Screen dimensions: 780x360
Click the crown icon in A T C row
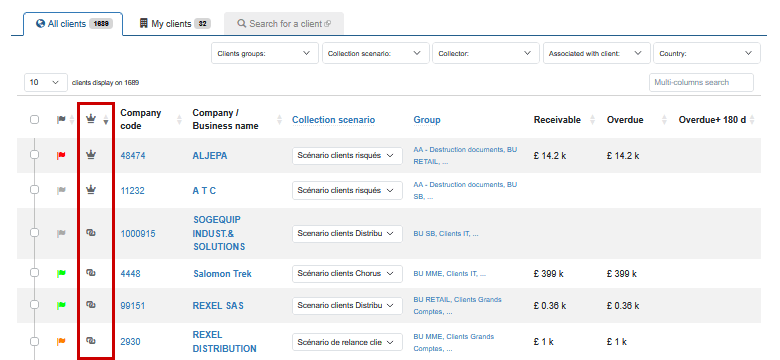(x=91, y=189)
